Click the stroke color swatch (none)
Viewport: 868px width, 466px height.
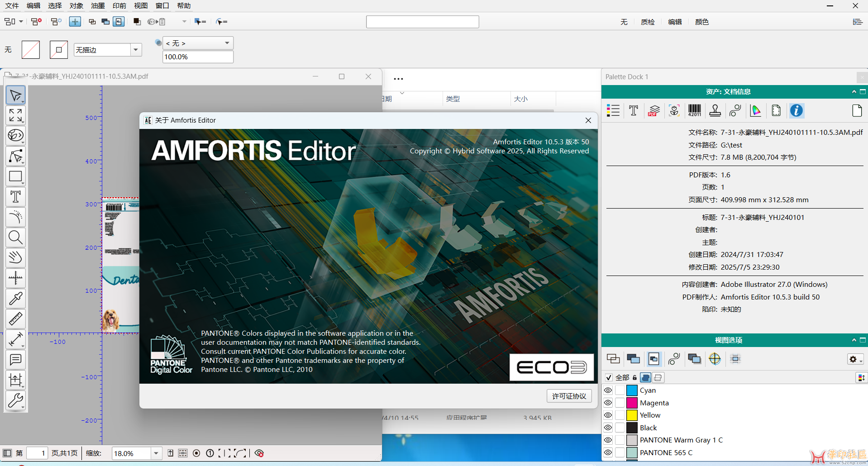click(x=59, y=50)
